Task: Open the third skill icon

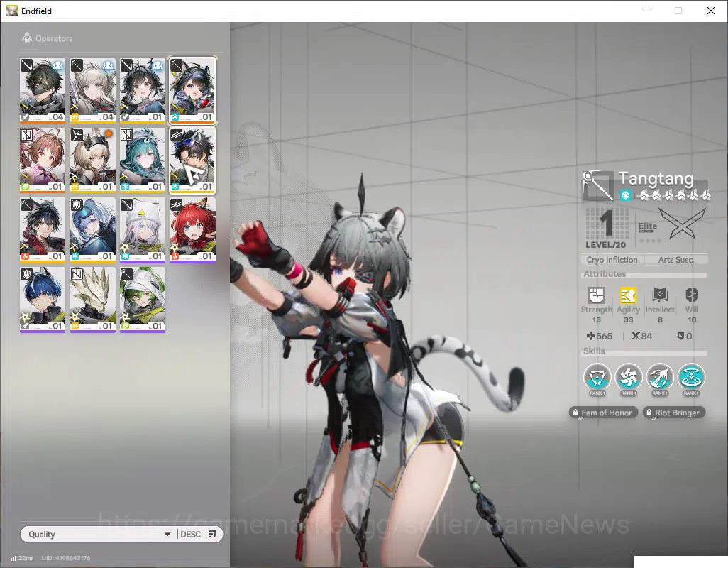Action: [660, 376]
